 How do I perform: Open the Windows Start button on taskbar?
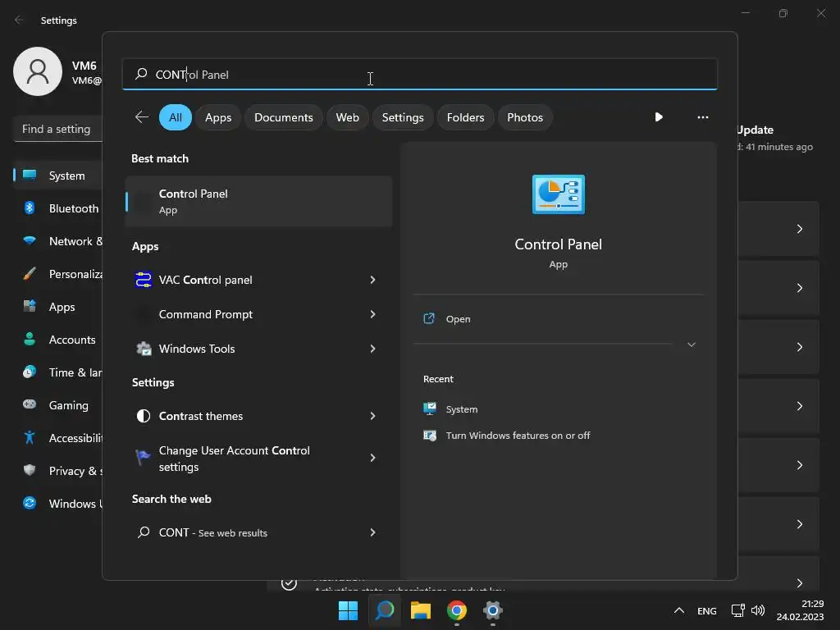[x=348, y=610]
